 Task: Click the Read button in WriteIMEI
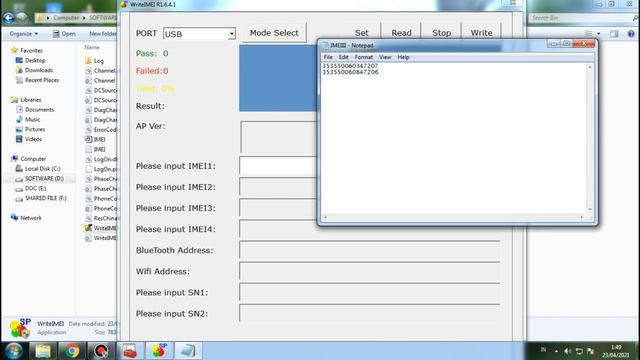pyautogui.click(x=401, y=33)
